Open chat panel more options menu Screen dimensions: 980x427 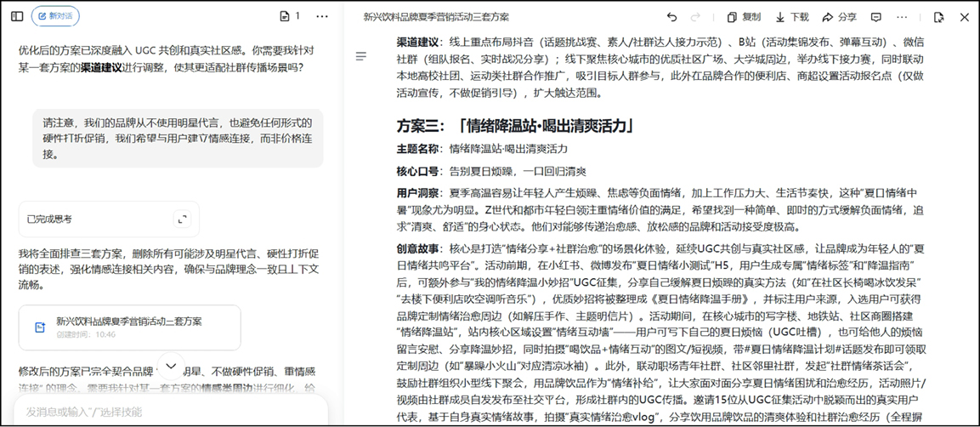click(x=322, y=16)
